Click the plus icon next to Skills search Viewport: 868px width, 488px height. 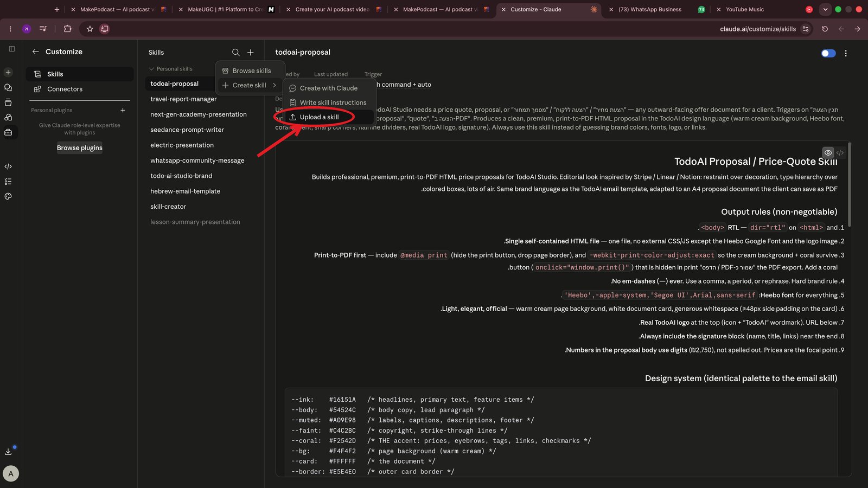click(x=251, y=52)
